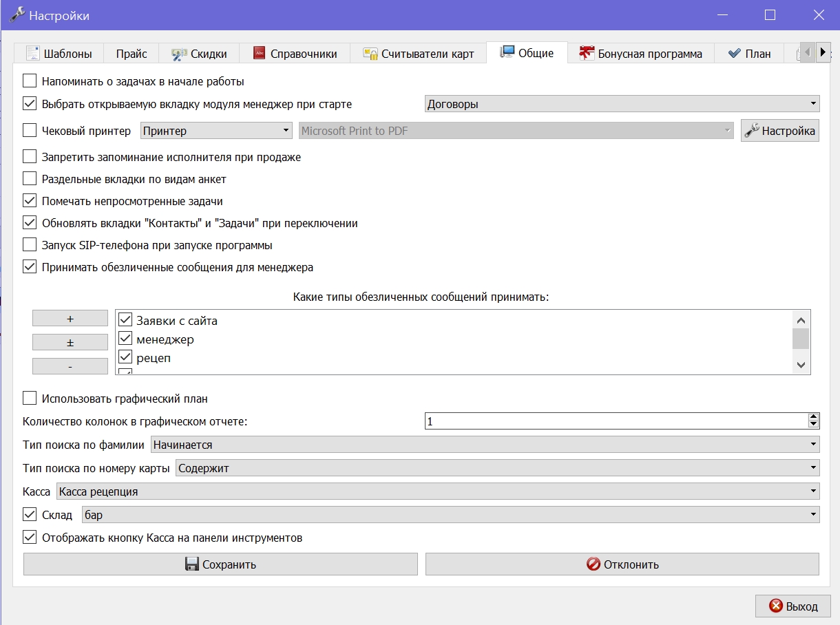Click the message types list scrollbar down arrow
840x625 pixels.
point(801,365)
